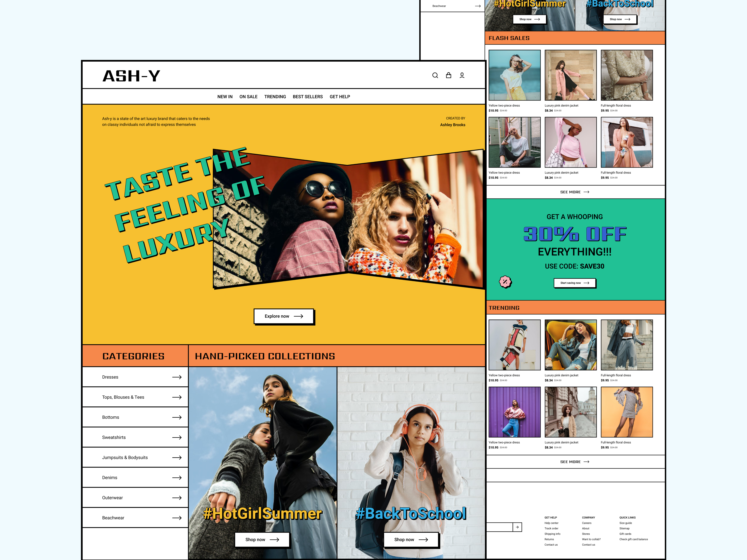Click the Size guide footer link
747x560 pixels.
(x=625, y=523)
